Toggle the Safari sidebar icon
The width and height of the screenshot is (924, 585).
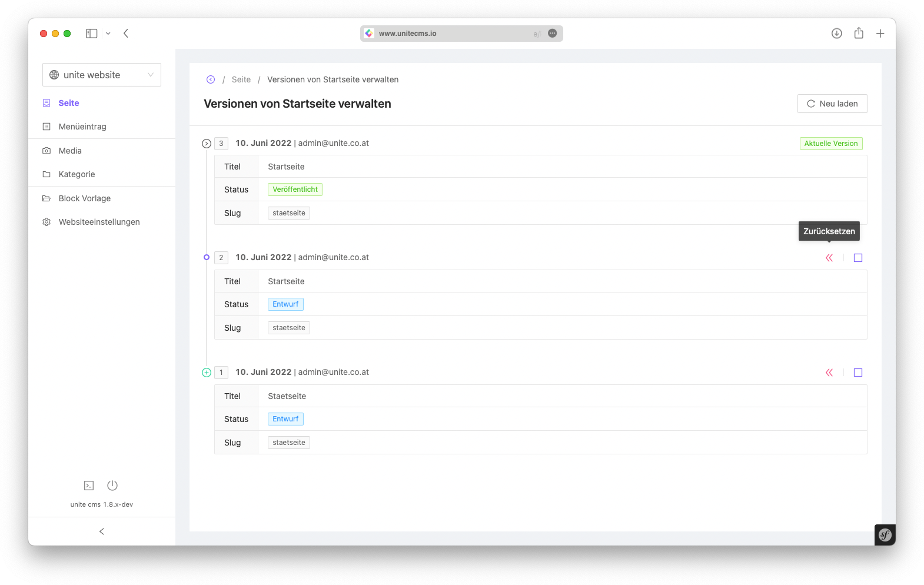click(91, 34)
